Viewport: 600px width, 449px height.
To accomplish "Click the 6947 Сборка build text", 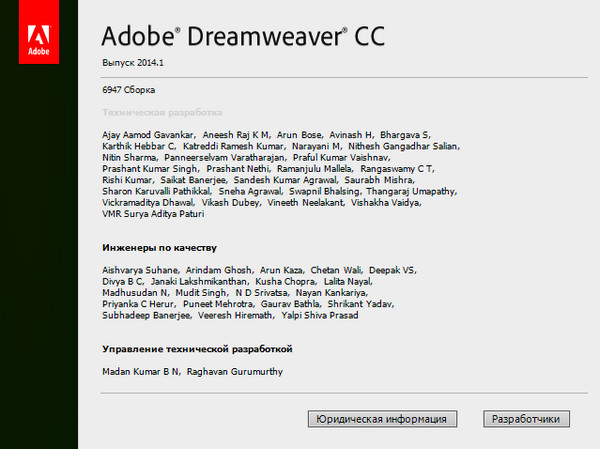I will (129, 90).
